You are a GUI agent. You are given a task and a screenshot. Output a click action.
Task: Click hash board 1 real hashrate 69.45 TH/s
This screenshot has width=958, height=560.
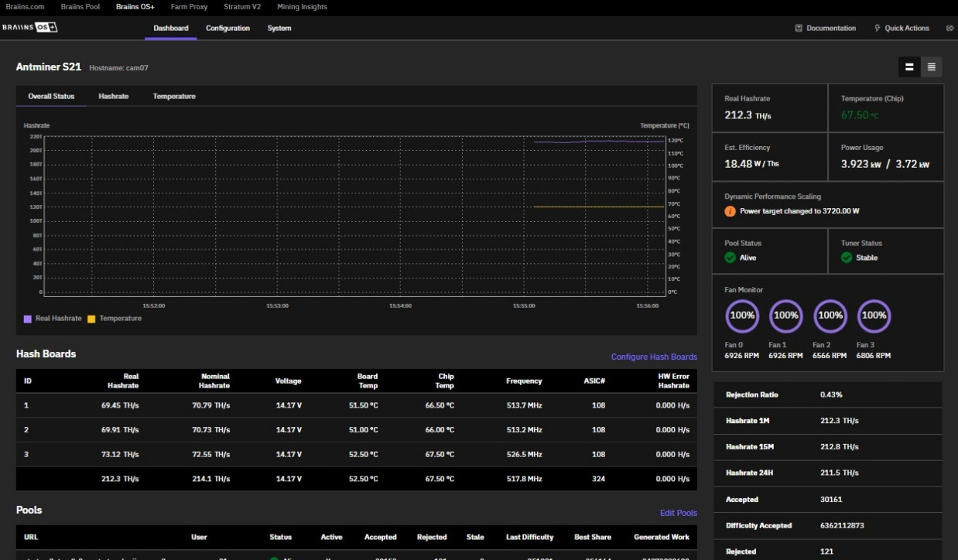[120, 405]
